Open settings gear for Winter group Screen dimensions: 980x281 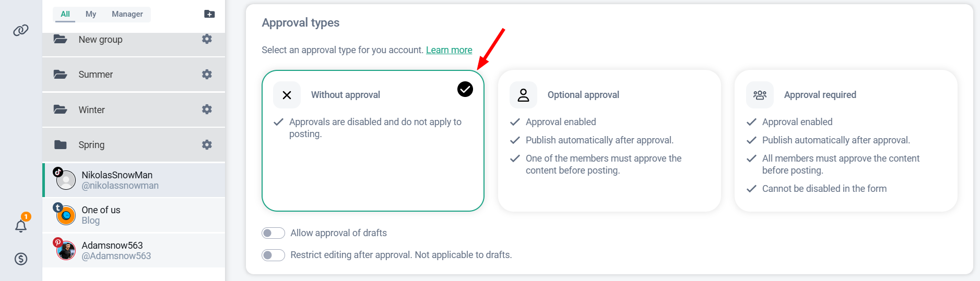tap(207, 109)
